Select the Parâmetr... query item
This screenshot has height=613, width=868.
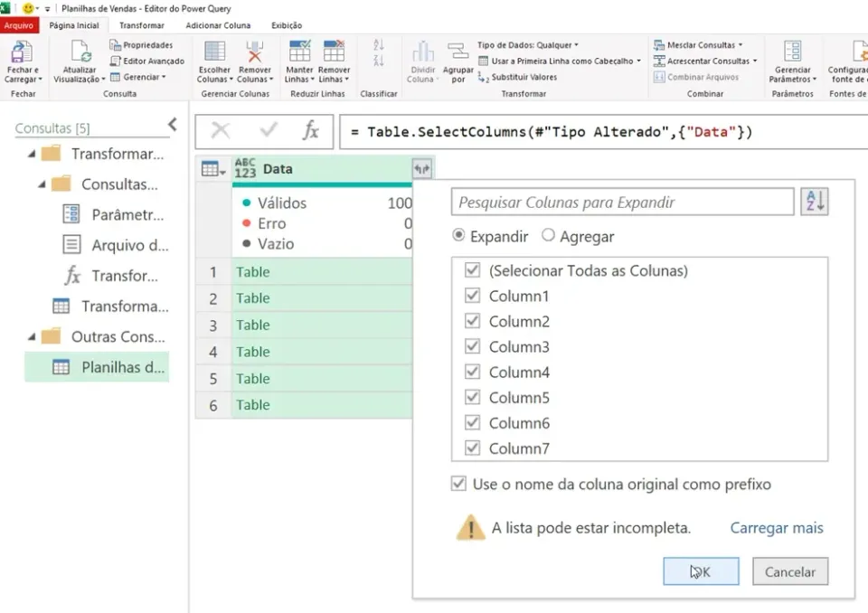[114, 214]
